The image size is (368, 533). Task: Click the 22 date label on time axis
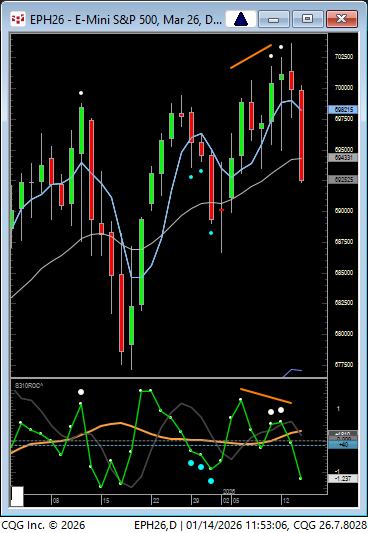(x=156, y=500)
